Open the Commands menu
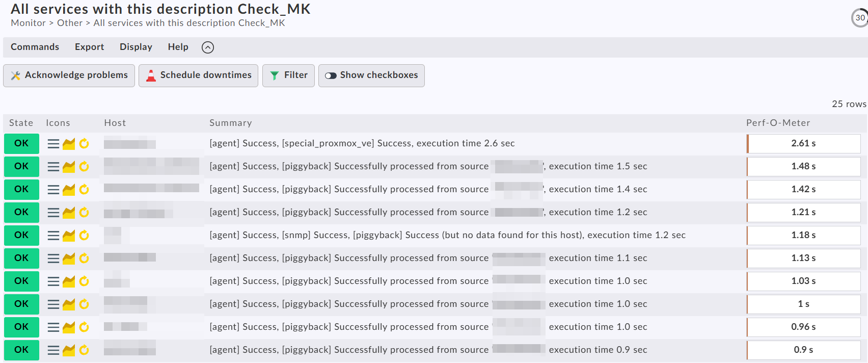868x363 pixels. coord(35,47)
